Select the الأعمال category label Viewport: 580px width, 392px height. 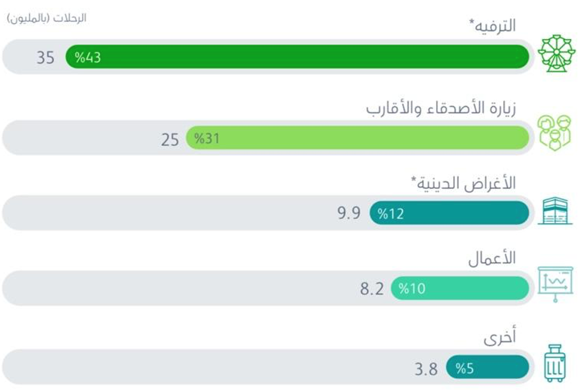(492, 259)
